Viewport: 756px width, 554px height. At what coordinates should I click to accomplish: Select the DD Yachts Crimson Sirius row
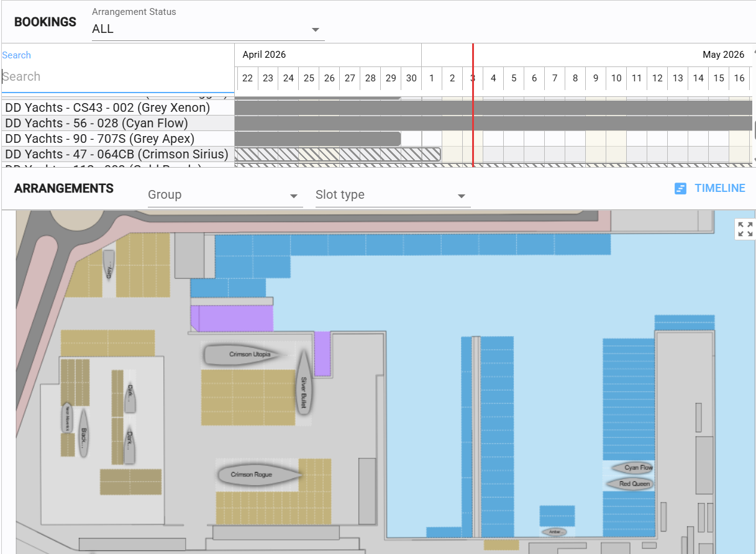point(118,154)
